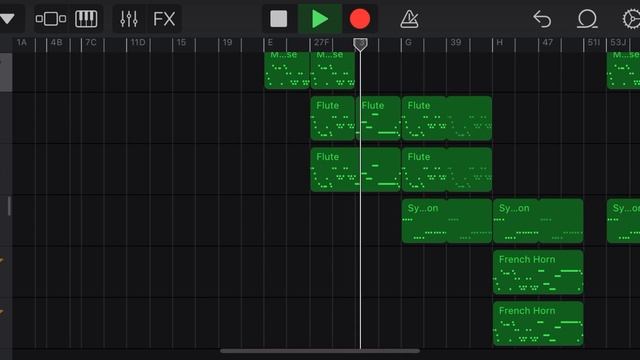
Task: Jump to section marker 1A on ruler
Action: point(22,42)
